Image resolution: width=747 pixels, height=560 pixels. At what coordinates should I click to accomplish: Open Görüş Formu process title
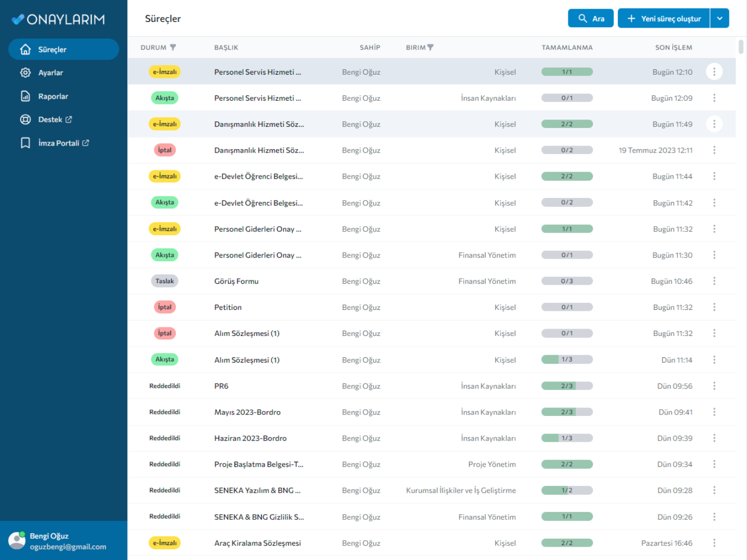pyautogui.click(x=236, y=281)
